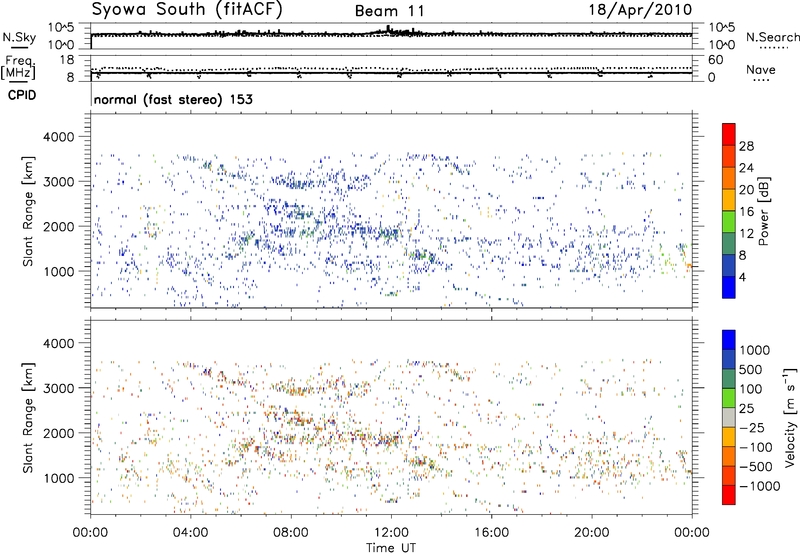
Task: Click the 'Nave' legend label
Action: coord(760,69)
